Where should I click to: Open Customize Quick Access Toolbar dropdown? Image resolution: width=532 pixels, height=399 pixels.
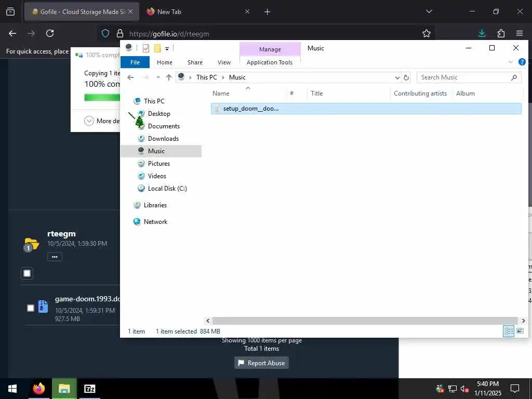pyautogui.click(x=167, y=48)
